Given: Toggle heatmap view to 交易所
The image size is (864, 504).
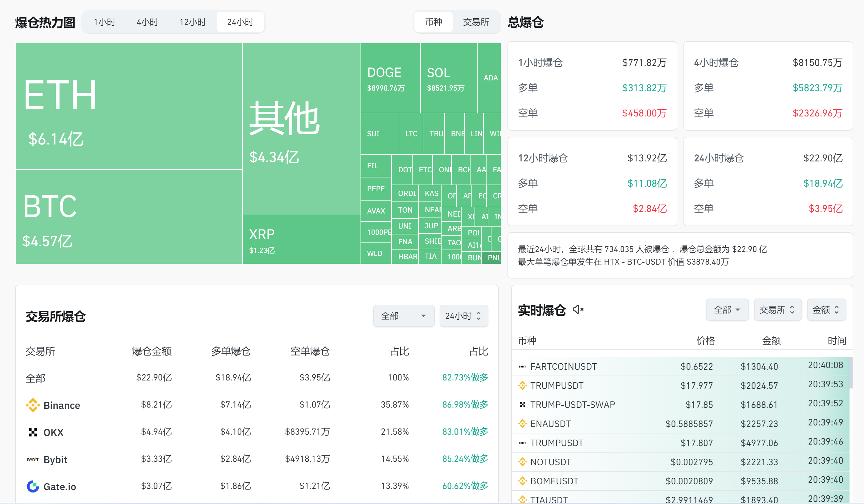Looking at the screenshot, I should coord(476,22).
